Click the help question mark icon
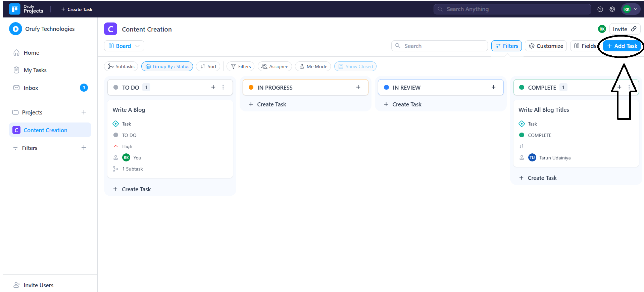This screenshot has width=644, height=292. [600, 9]
